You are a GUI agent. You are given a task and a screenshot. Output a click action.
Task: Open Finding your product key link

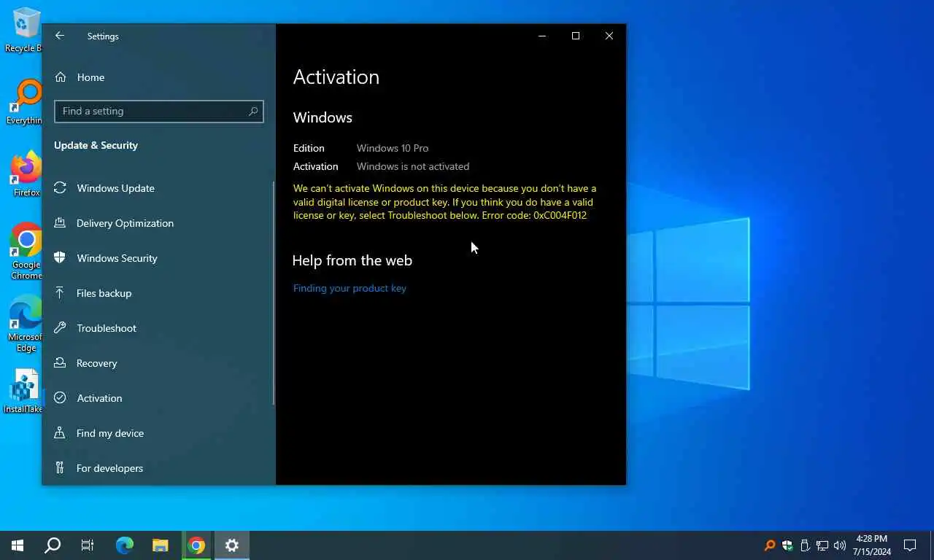tap(350, 288)
